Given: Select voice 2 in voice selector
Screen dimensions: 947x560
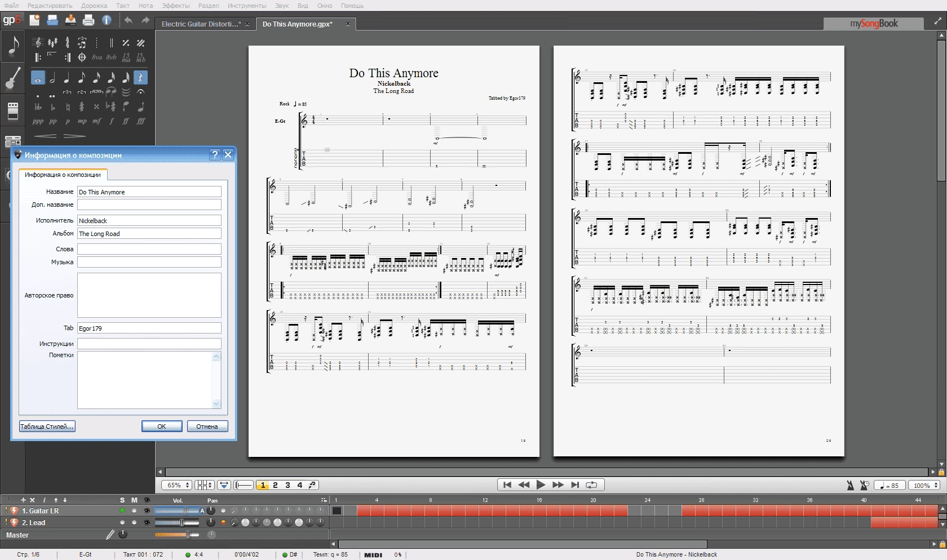Looking at the screenshot, I should (275, 485).
